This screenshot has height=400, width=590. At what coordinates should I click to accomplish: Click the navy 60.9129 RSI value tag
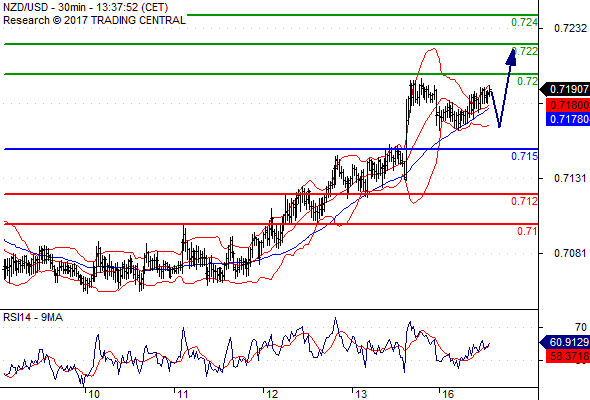[x=565, y=342]
